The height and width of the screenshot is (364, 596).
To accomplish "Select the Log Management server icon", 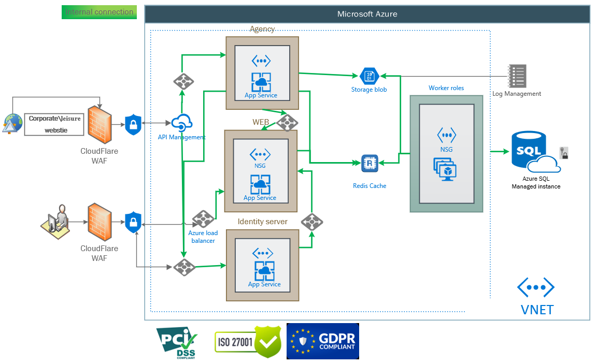I will [x=517, y=76].
